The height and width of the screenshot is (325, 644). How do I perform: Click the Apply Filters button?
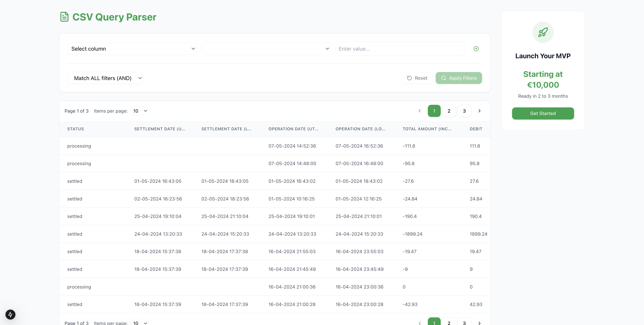tap(459, 78)
